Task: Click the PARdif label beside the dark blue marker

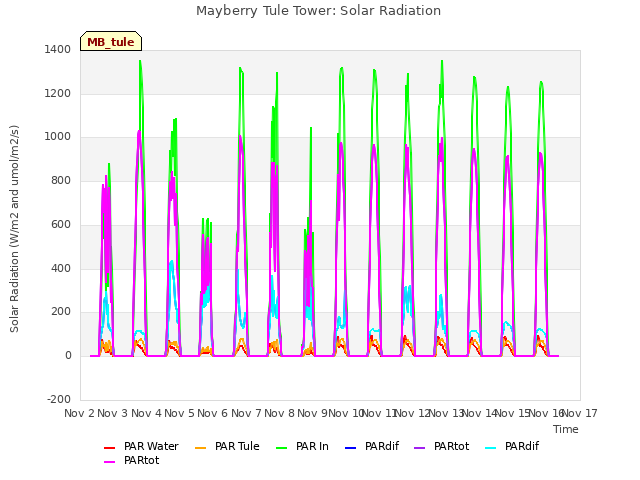Action: click(x=382, y=447)
